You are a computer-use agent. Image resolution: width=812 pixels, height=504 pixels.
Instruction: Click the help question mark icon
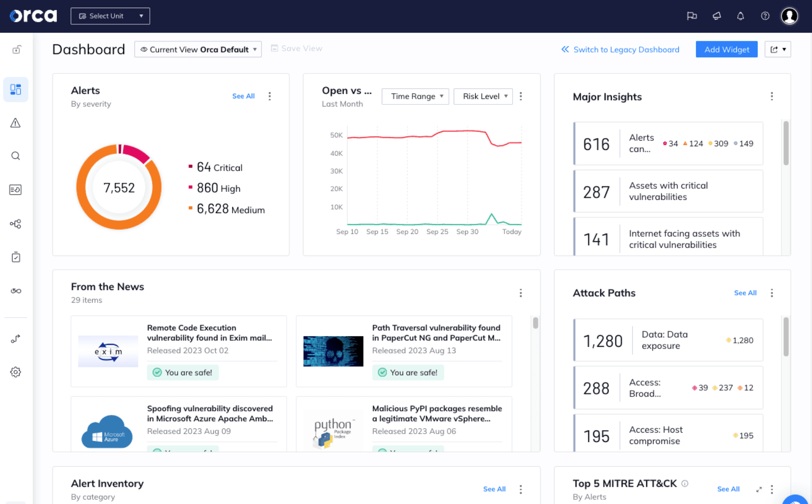(765, 16)
